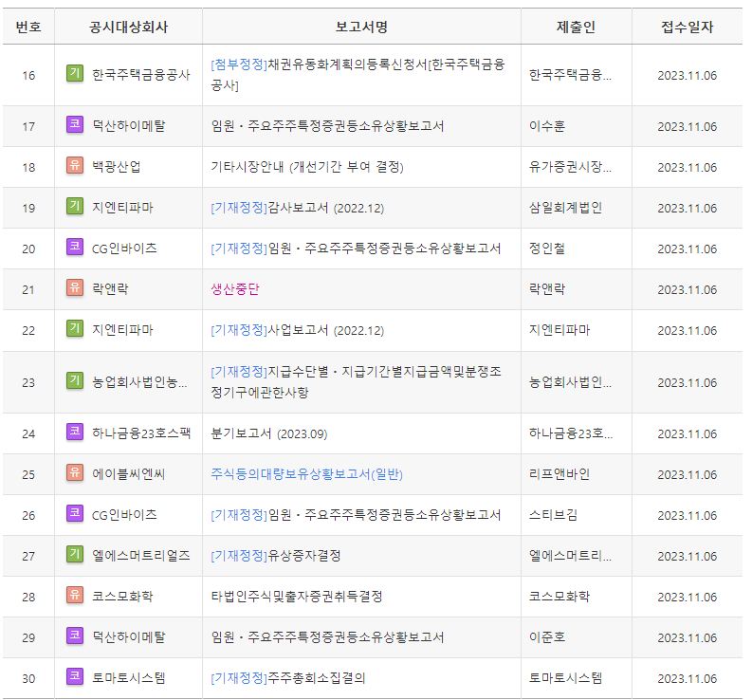Open 하나금융23호스팩 company link
This screenshot has height=700, width=752.
click(x=141, y=433)
